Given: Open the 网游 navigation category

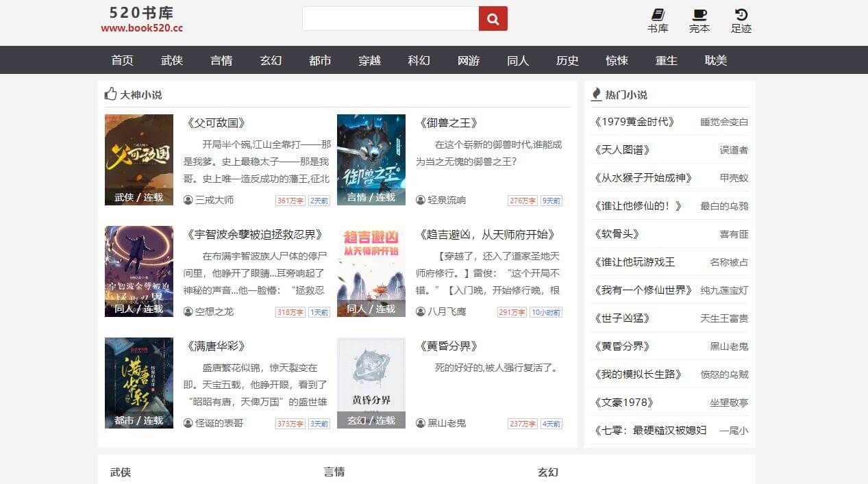Looking at the screenshot, I should (469, 60).
